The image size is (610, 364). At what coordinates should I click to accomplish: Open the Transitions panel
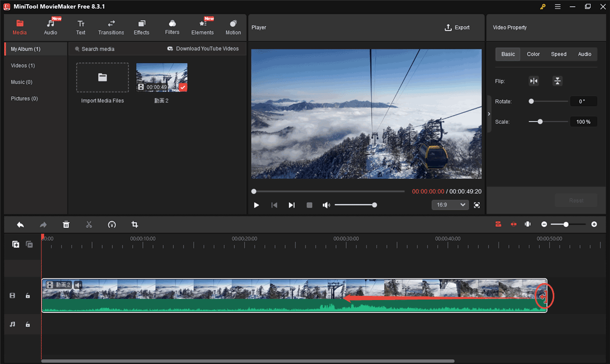click(x=111, y=27)
